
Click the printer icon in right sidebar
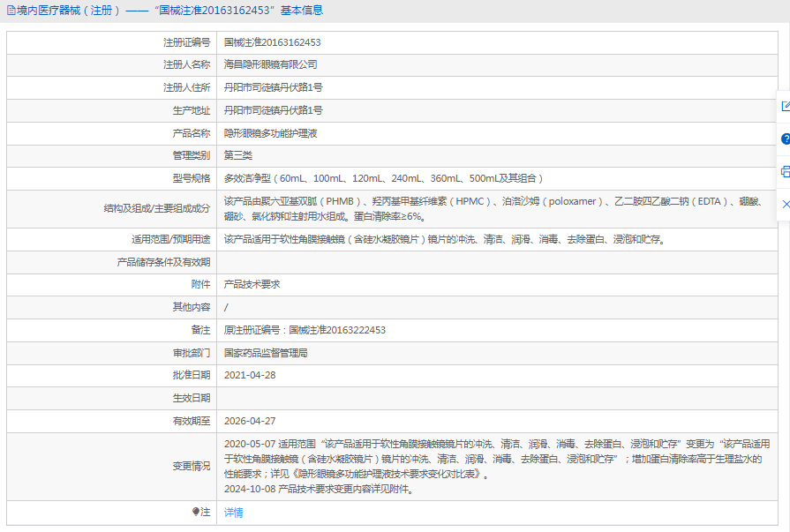click(x=786, y=171)
